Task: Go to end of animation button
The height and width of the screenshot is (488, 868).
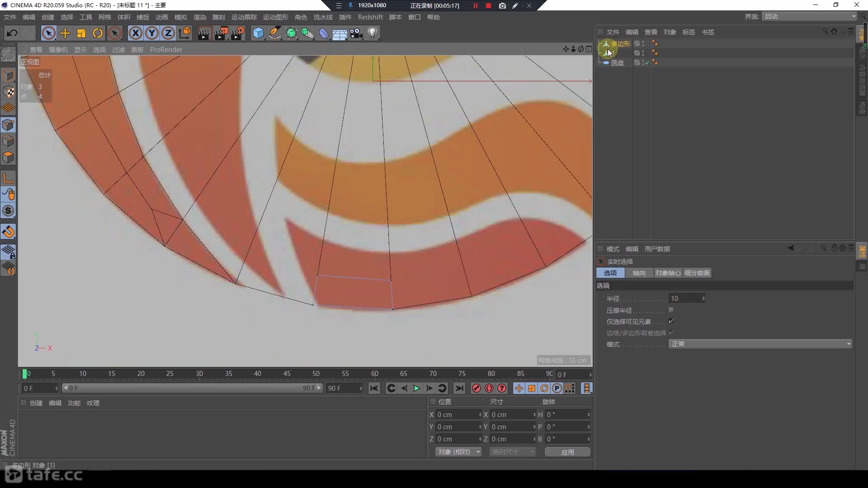Action: (x=459, y=388)
